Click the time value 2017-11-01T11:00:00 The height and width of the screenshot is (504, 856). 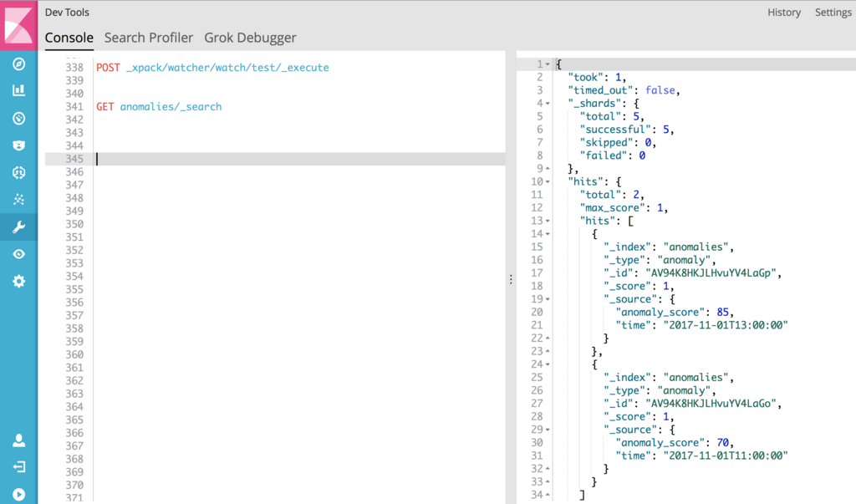click(726, 456)
